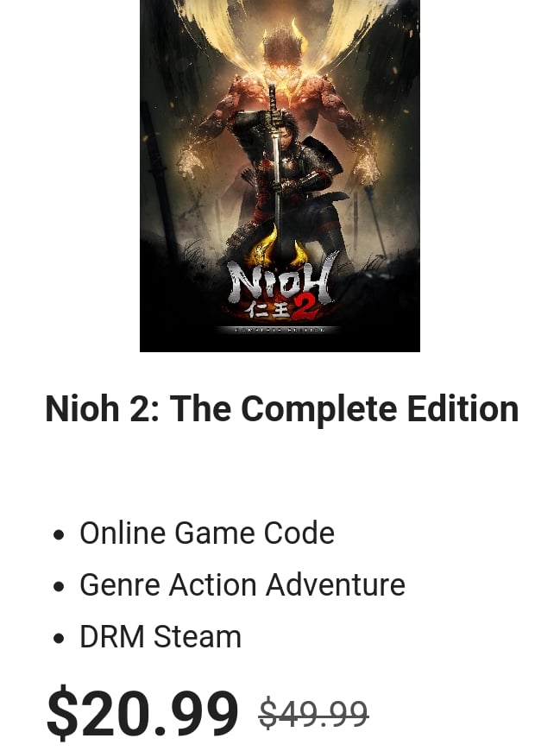Viewport: 560px width, 751px height.
Task: Click the Nioh 2: The Complete Edition title
Action: pyautogui.click(x=282, y=408)
